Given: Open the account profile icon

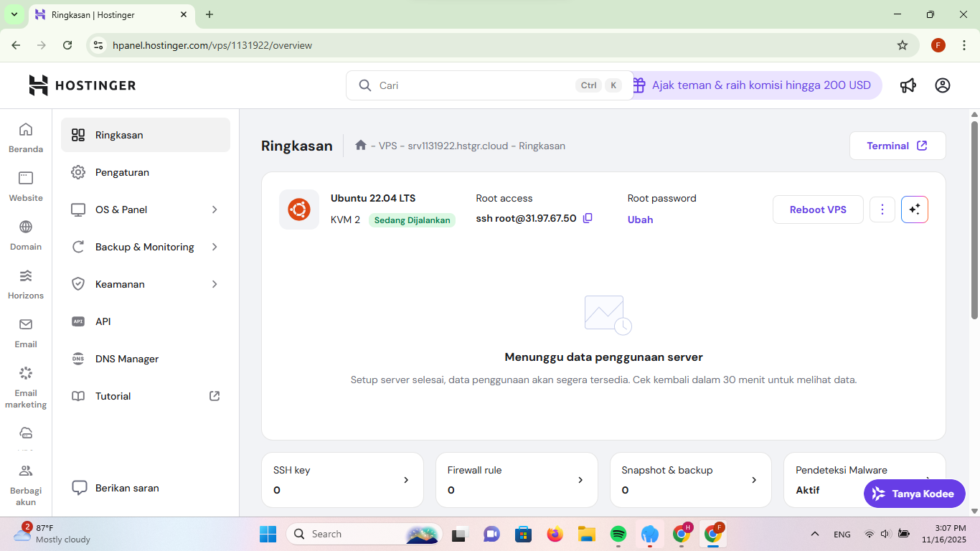Looking at the screenshot, I should [x=942, y=85].
